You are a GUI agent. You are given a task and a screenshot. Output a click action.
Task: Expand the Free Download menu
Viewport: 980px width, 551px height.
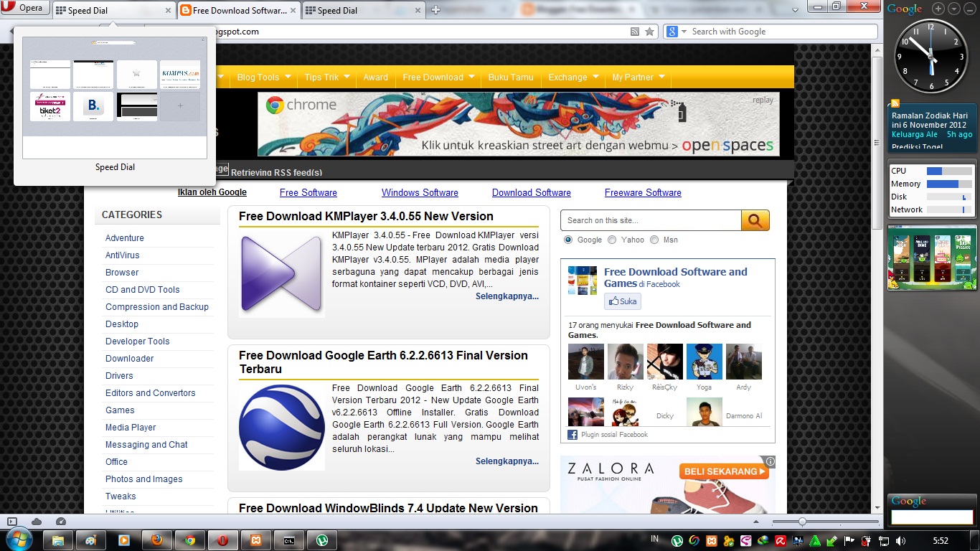click(438, 77)
